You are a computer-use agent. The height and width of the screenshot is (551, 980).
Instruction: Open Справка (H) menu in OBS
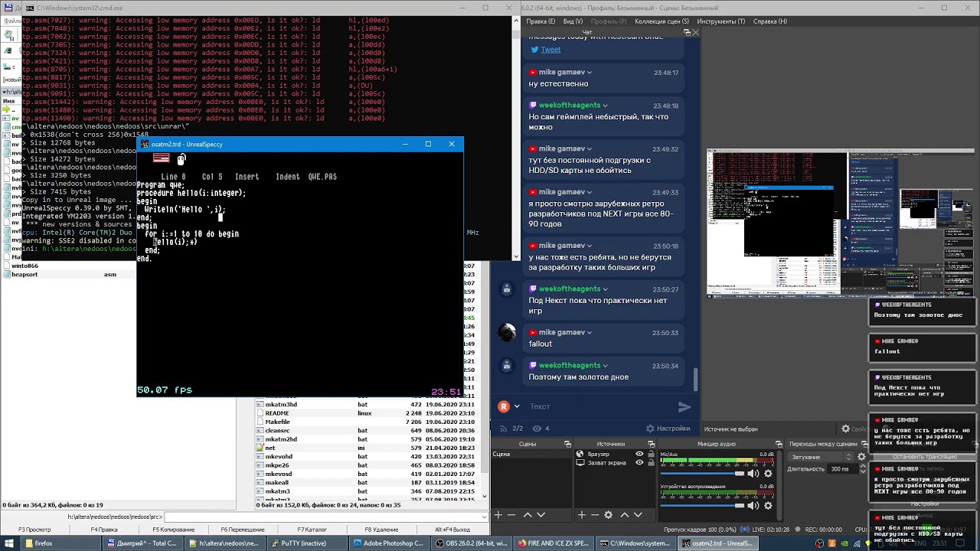pos(770,21)
